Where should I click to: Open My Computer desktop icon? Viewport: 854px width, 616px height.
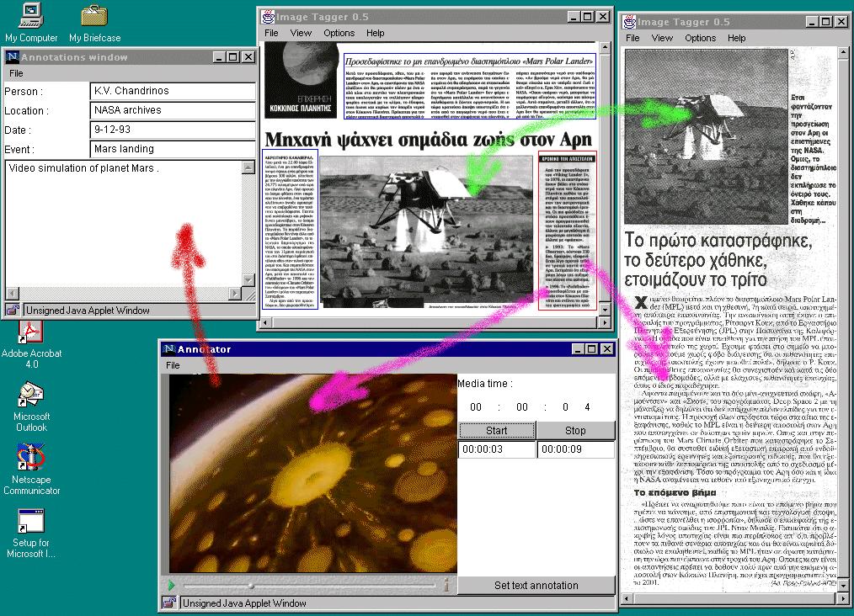(x=31, y=23)
